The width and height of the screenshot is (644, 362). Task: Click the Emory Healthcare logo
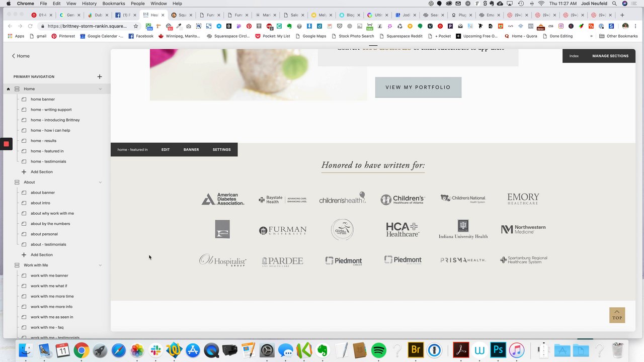pos(523,199)
